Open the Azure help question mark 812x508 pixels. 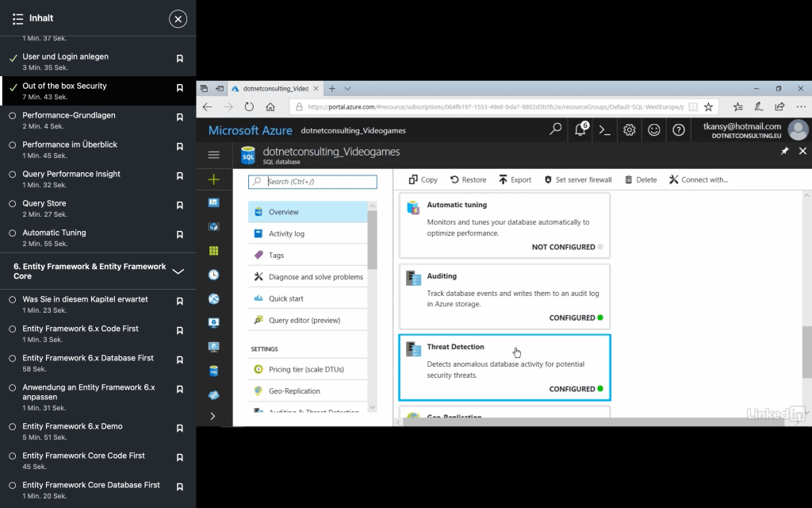click(x=679, y=130)
